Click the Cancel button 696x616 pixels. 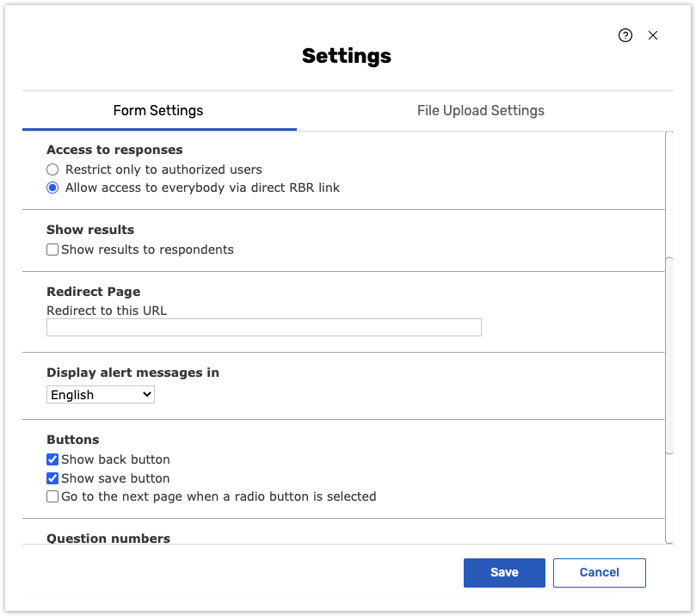599,573
